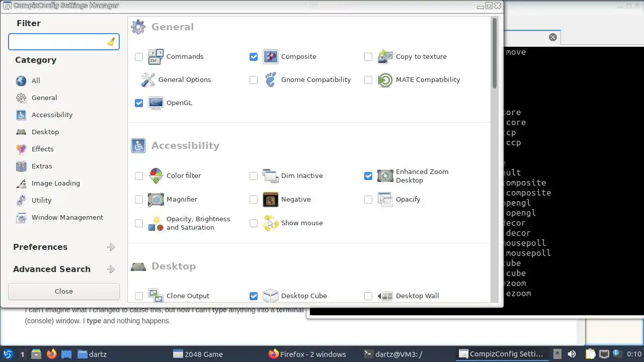This screenshot has height=362, width=644.
Task: Select the Extras category
Action: 42,166
